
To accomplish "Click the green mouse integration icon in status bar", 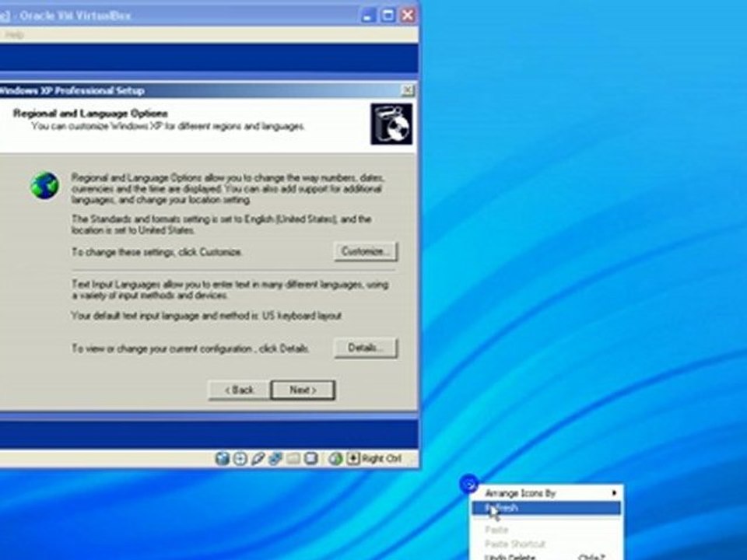I will point(335,458).
